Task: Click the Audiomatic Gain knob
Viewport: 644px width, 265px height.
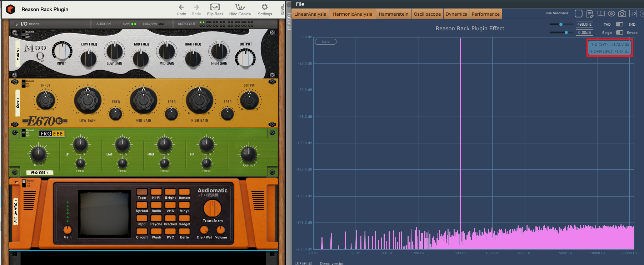Action: 68,230
